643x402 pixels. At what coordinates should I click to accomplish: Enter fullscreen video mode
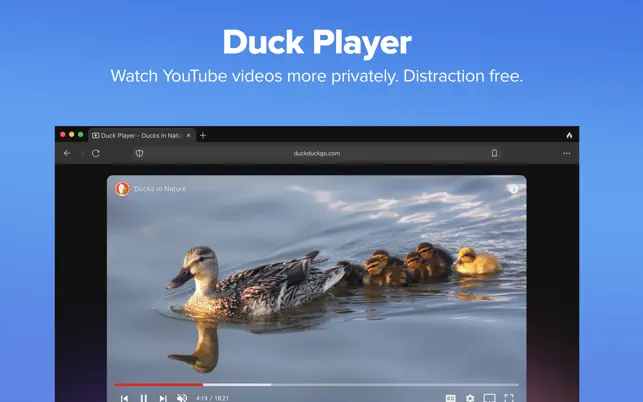[509, 398]
